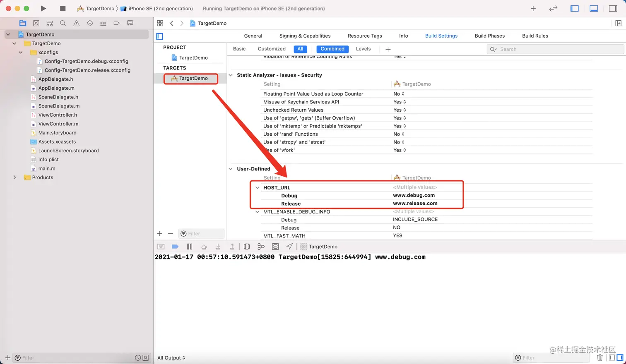This screenshot has width=626, height=364.
Task: Clear the console with the trash icon
Action: [x=600, y=358]
